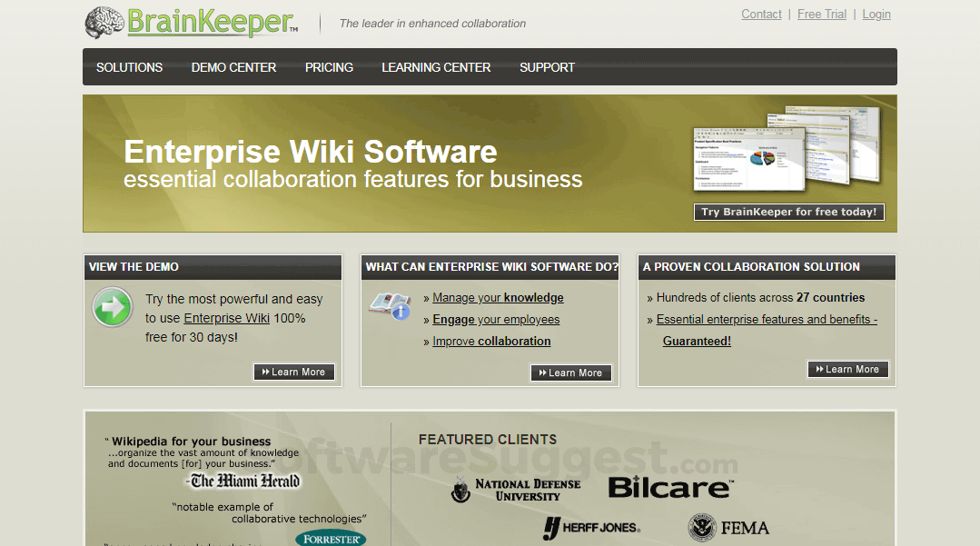Click Learn More under VIEW THE DEMO

coord(293,372)
